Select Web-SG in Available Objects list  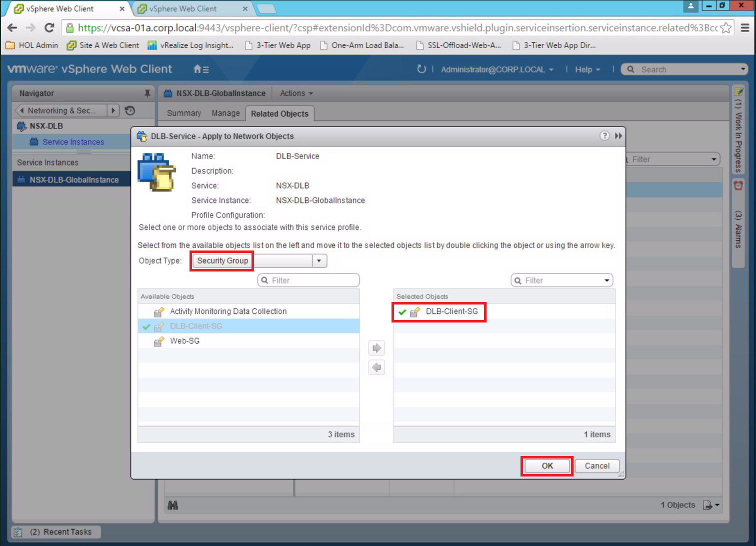point(248,341)
